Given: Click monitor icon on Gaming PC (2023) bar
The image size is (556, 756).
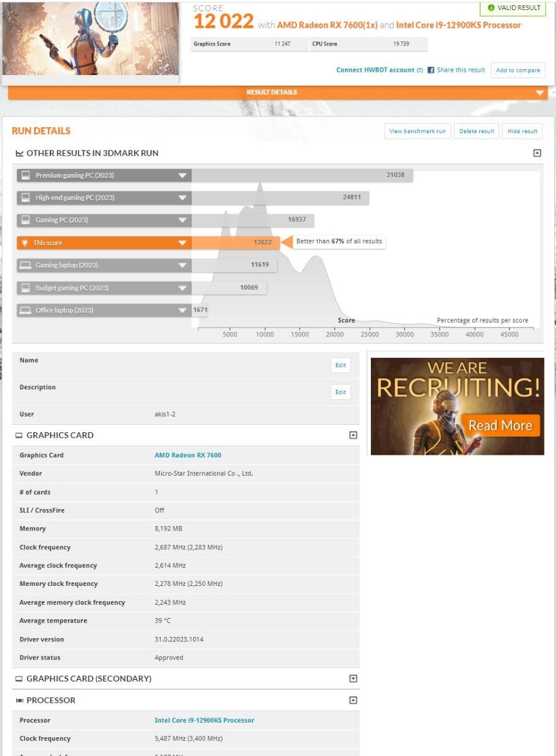Looking at the screenshot, I should pyautogui.click(x=26, y=220).
